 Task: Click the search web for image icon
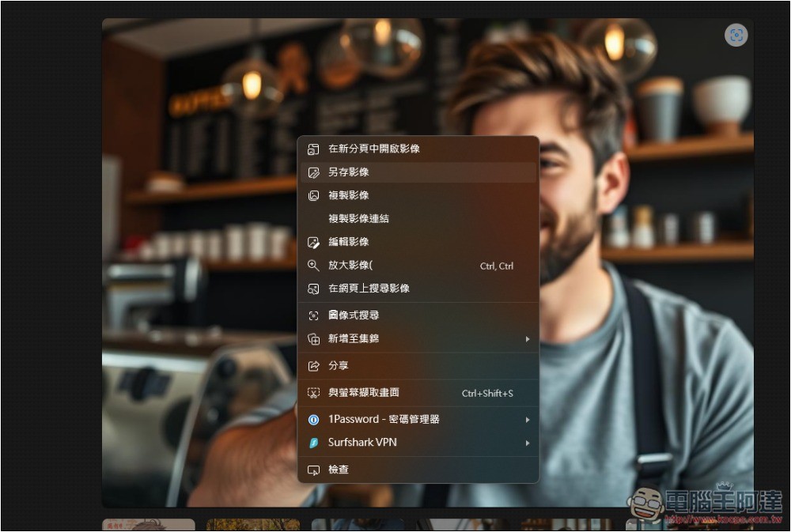(313, 289)
